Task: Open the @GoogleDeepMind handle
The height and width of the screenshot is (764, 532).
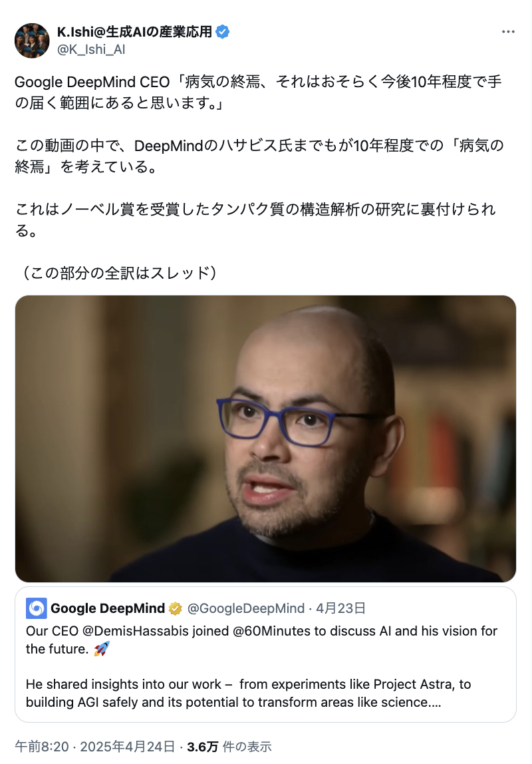Action: pos(246,608)
